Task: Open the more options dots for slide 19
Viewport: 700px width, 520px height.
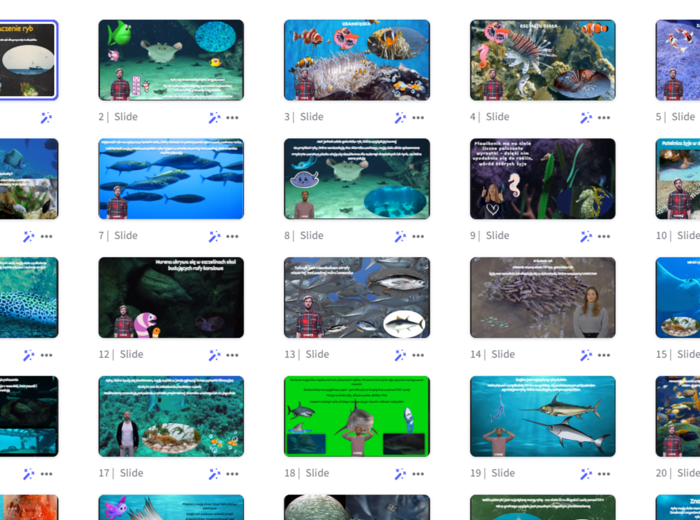Action: pos(604,474)
